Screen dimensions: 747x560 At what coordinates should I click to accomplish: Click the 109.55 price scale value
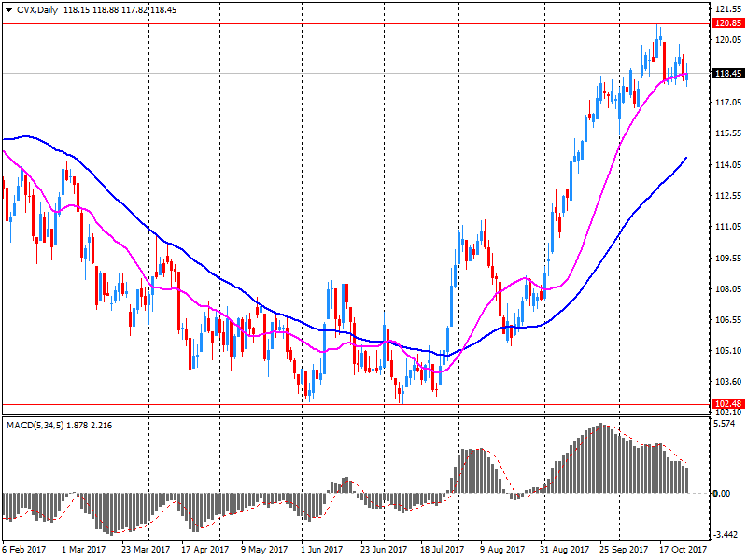click(x=728, y=259)
